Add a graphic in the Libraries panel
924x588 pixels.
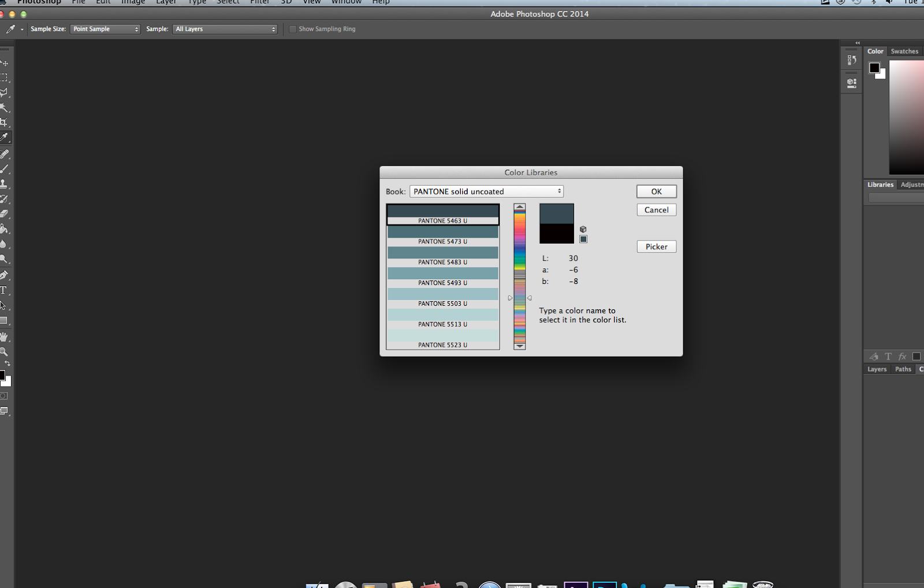pos(874,357)
